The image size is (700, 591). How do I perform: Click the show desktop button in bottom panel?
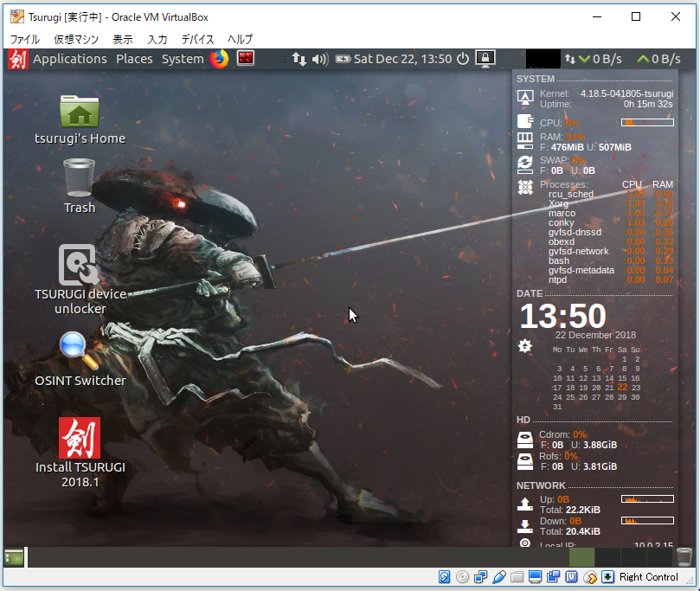[15, 557]
